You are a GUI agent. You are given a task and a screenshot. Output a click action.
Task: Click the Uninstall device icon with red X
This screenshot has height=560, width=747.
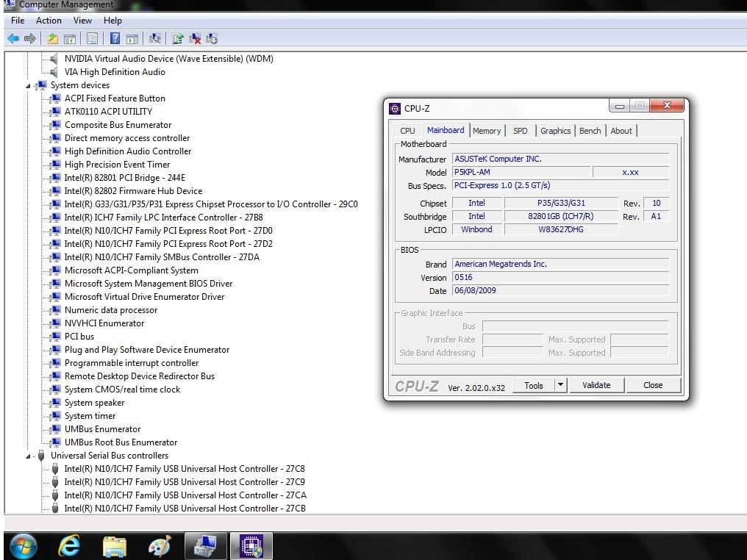coord(194,38)
